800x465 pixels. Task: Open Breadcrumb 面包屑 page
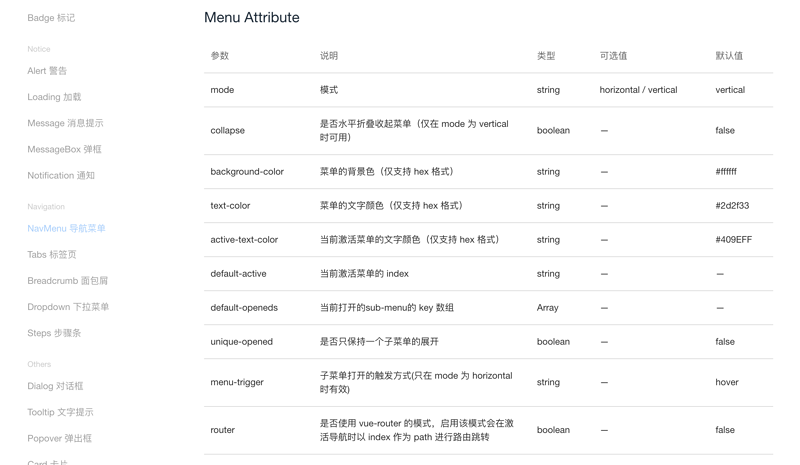pyautogui.click(x=67, y=281)
